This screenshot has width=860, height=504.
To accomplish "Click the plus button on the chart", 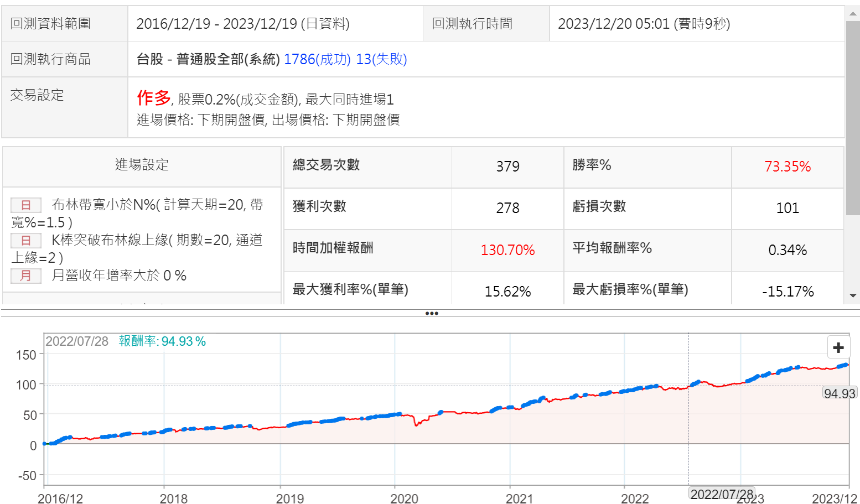I will (x=838, y=347).
